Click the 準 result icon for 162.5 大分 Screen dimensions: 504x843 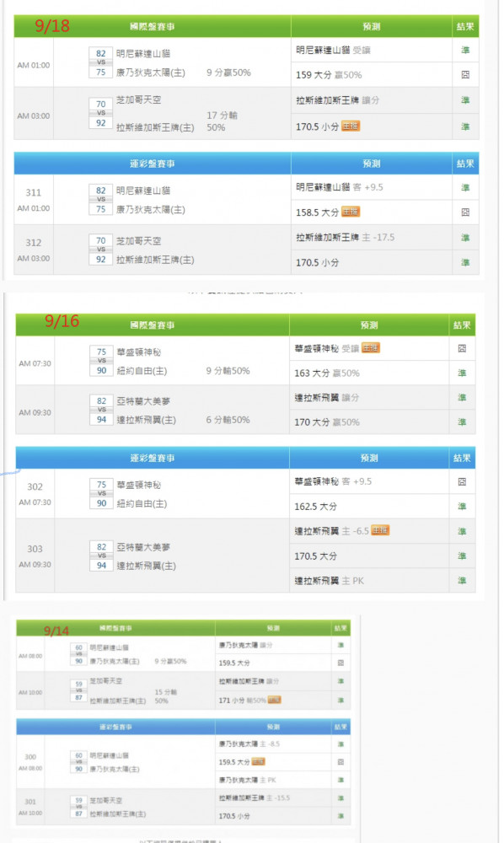tap(462, 507)
